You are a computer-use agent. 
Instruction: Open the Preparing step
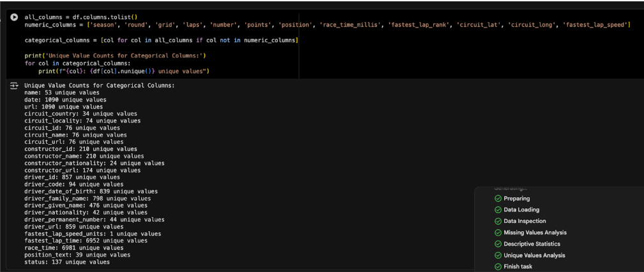[x=517, y=199]
